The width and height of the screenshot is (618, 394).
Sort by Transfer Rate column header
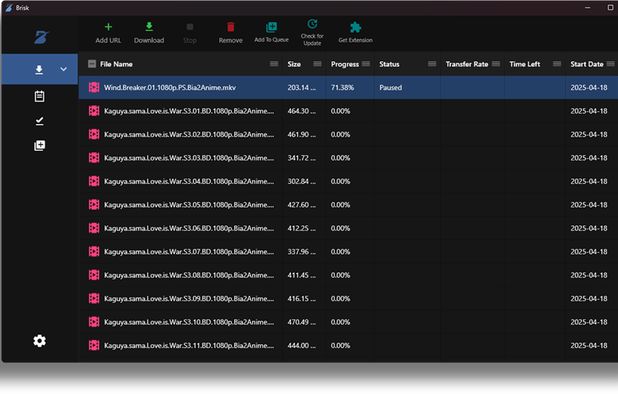[x=467, y=64]
